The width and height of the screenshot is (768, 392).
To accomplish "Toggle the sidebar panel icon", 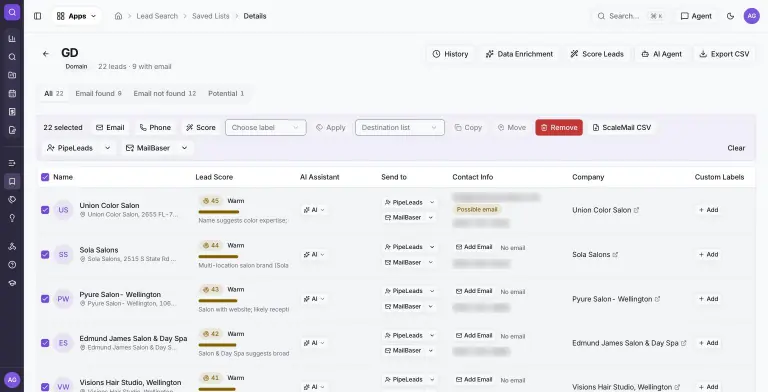I will coord(37,16).
